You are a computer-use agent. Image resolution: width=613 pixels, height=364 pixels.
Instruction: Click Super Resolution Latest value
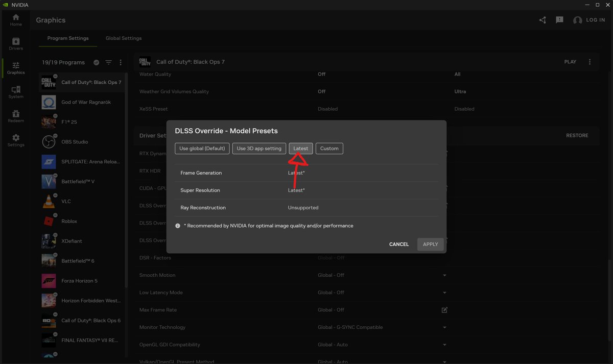296,190
